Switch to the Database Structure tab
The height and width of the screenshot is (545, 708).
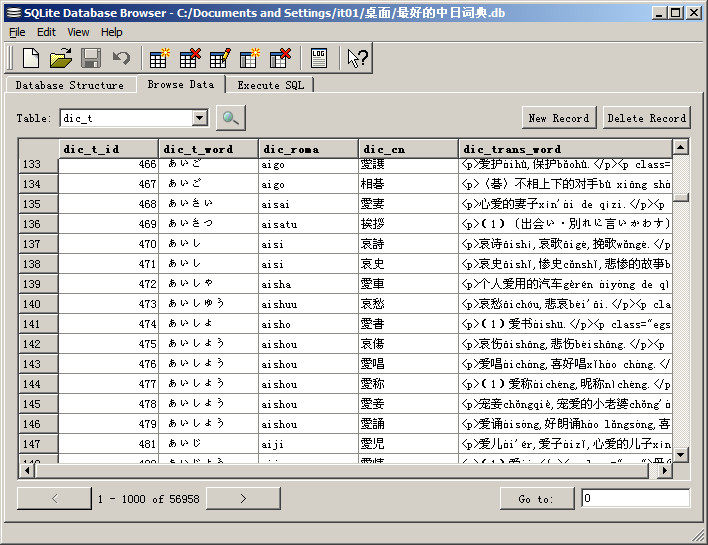tap(70, 85)
